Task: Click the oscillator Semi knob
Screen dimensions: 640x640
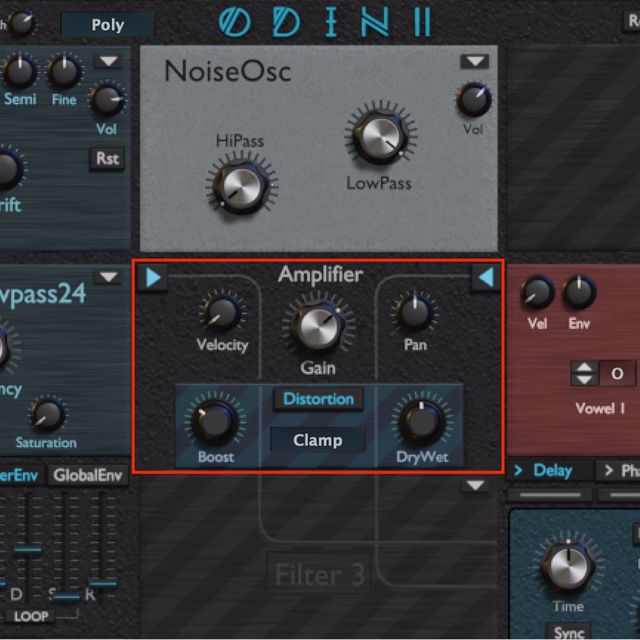Action: tap(20, 71)
